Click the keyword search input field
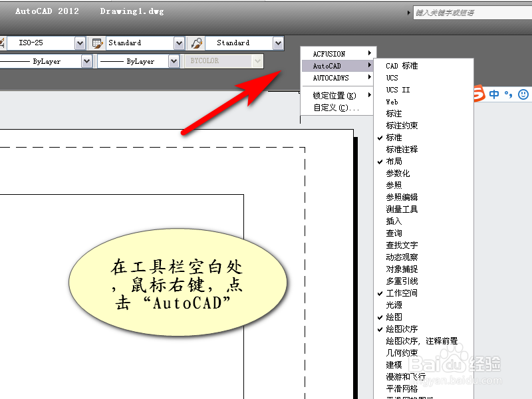The width and height of the screenshot is (532, 399). [472, 13]
